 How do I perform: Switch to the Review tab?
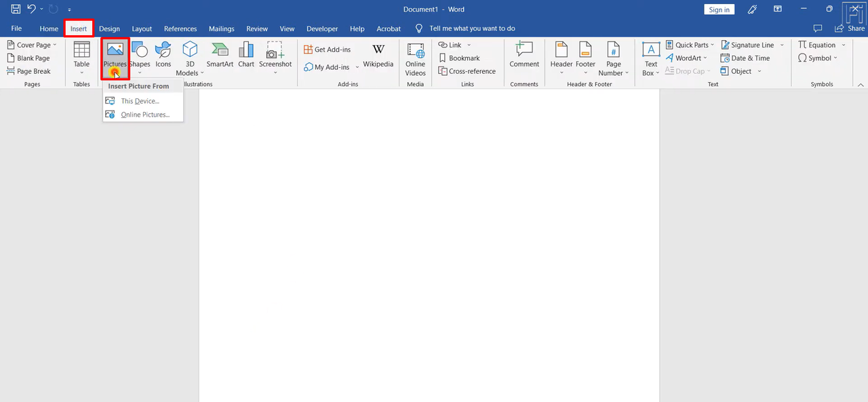[257, 28]
